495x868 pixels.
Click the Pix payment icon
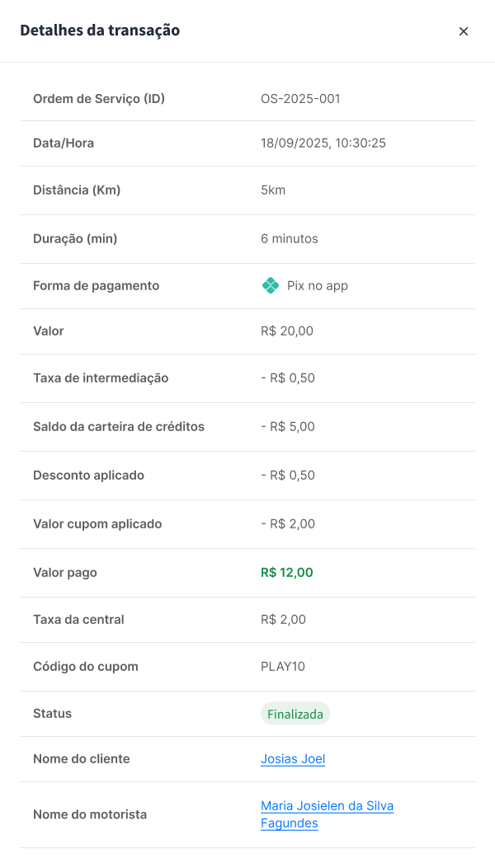click(271, 286)
